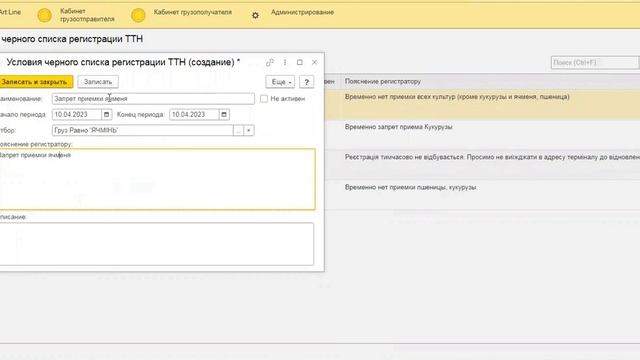Click Записать и закрыть button
Screen dimensions: 640x360
pyautogui.click(x=36, y=82)
